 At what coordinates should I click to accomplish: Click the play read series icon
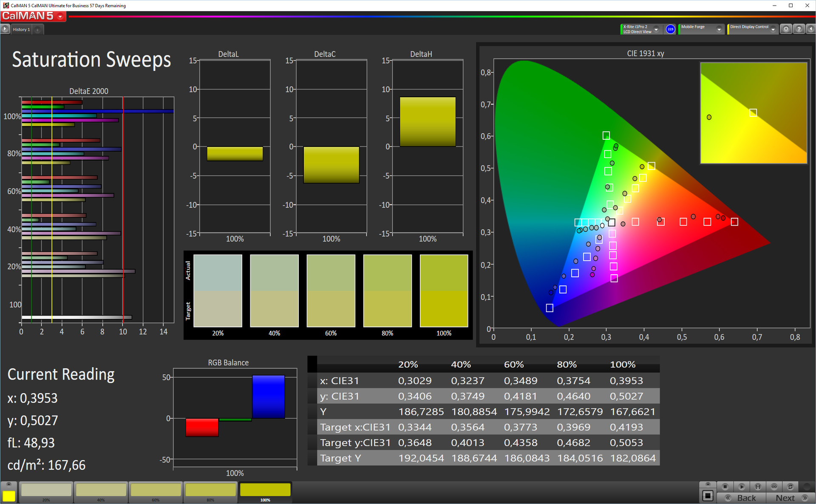[742, 487]
